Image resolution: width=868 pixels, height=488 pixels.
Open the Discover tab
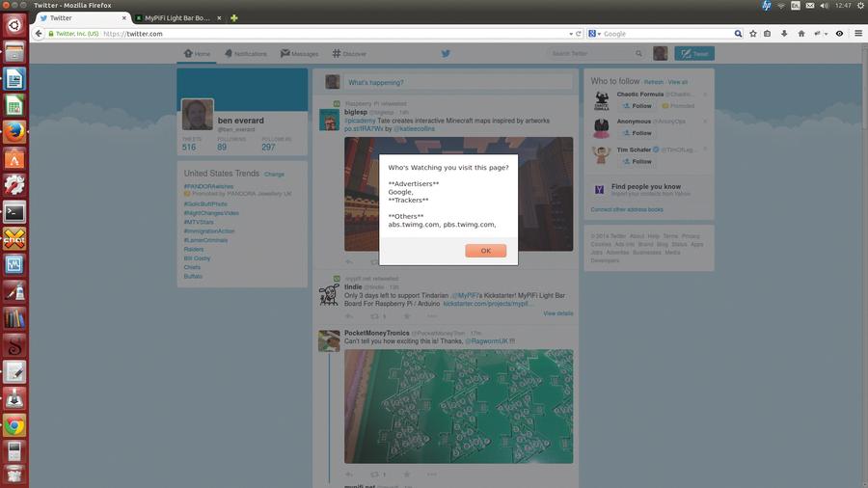point(349,54)
